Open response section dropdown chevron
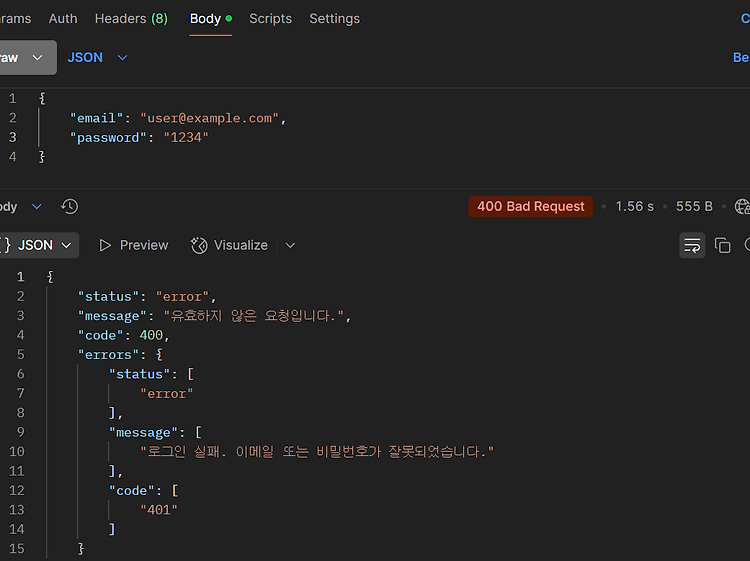750x561 pixels. [36, 207]
